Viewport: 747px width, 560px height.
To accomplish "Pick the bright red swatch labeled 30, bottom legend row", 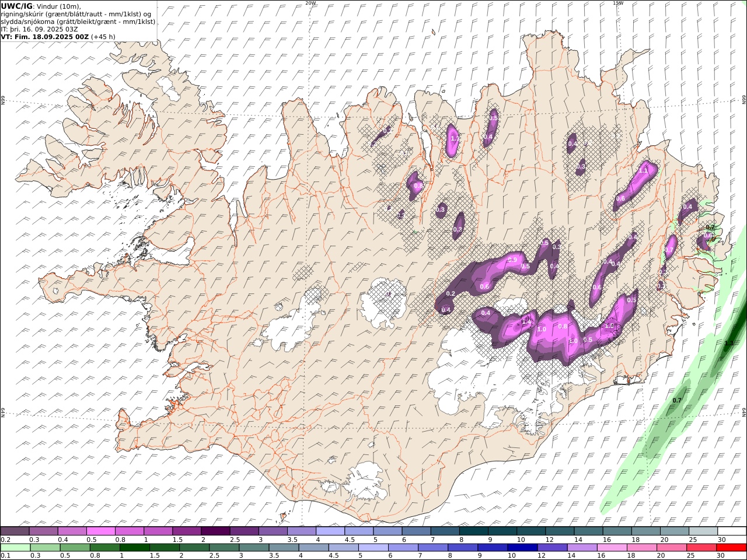I will click(x=731, y=548).
